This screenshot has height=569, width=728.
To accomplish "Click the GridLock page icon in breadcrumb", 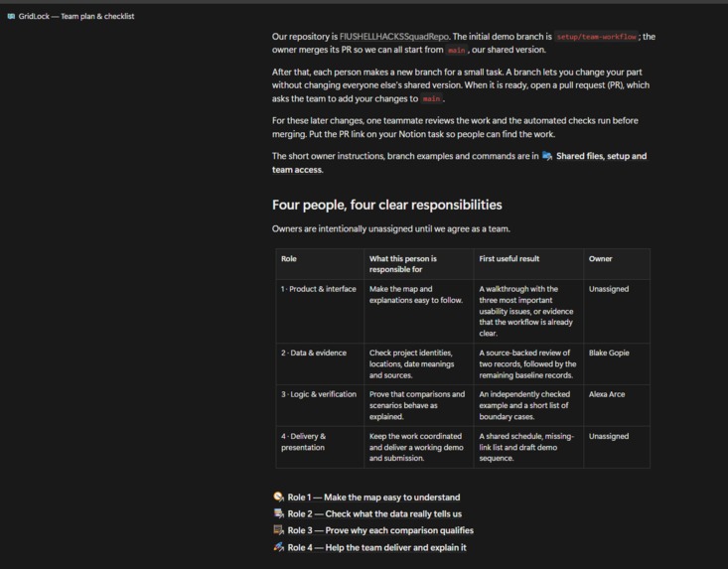I will point(11,16).
